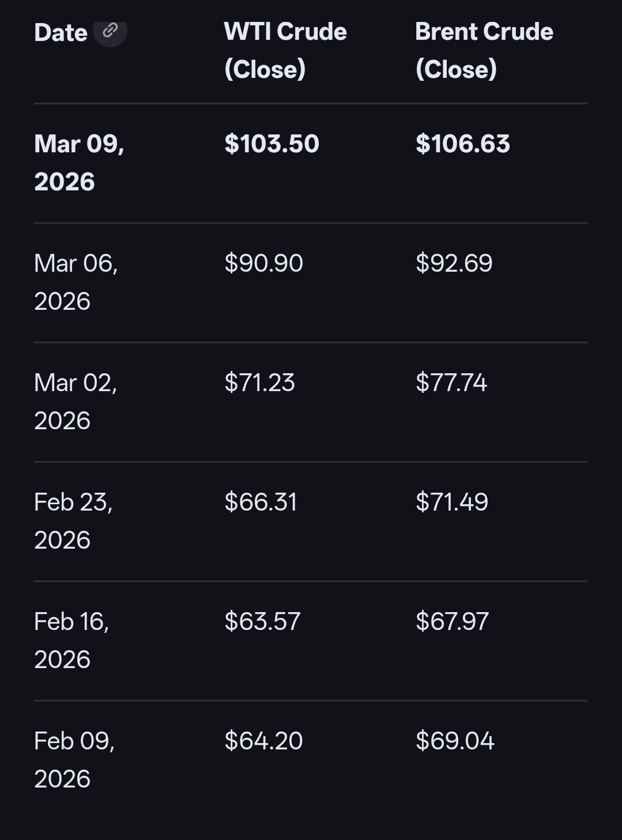
Task: Select the Feb 23, 2026 date cell
Action: click(x=73, y=521)
